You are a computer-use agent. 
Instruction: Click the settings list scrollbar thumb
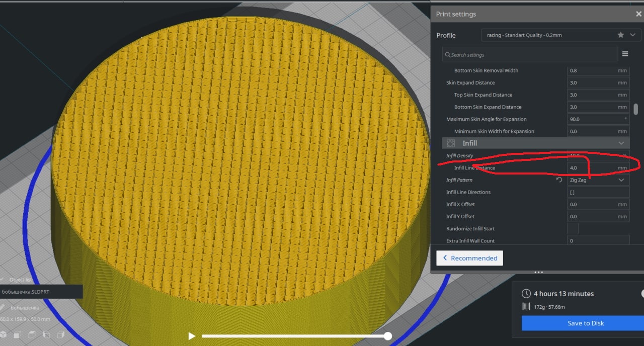636,109
